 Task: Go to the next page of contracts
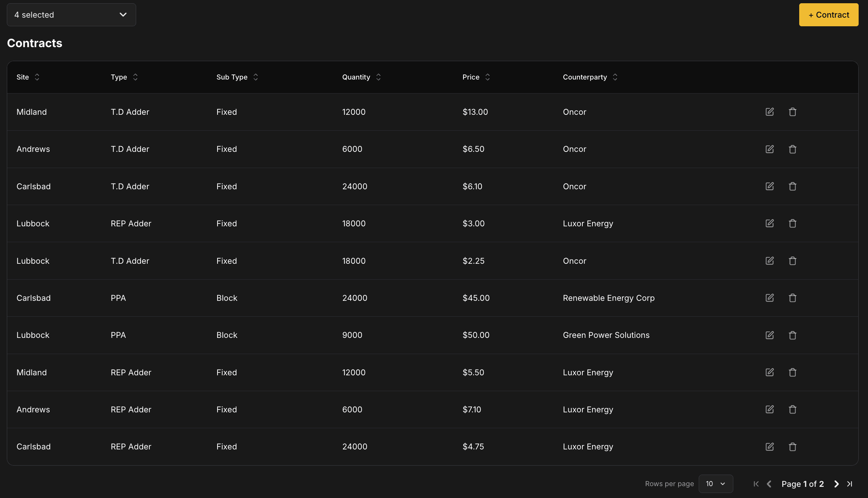point(836,484)
